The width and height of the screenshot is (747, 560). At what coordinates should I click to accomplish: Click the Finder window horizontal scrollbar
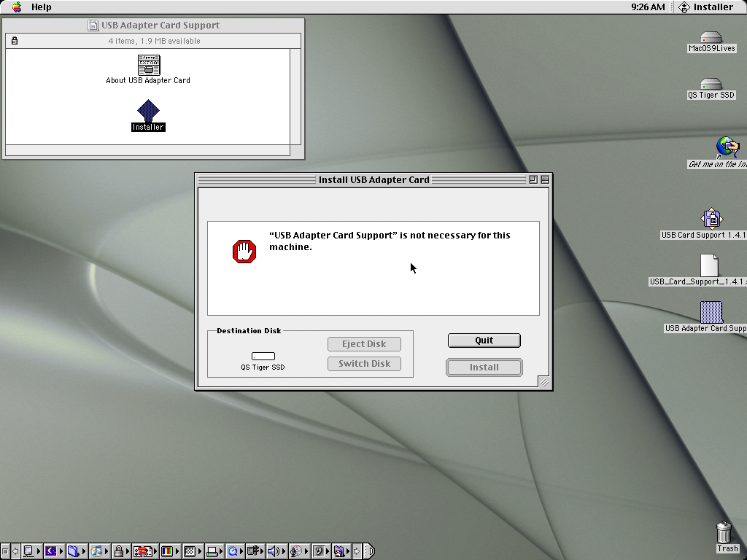(x=147, y=150)
